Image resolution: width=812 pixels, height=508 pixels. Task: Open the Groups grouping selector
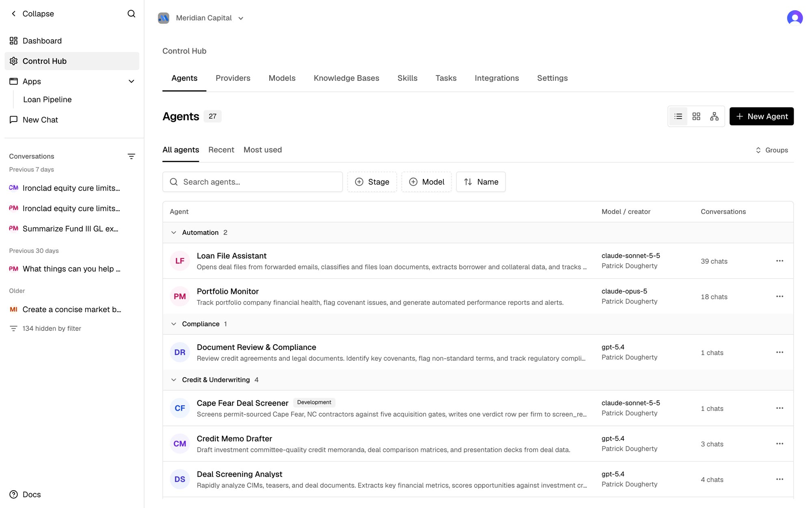click(x=771, y=150)
